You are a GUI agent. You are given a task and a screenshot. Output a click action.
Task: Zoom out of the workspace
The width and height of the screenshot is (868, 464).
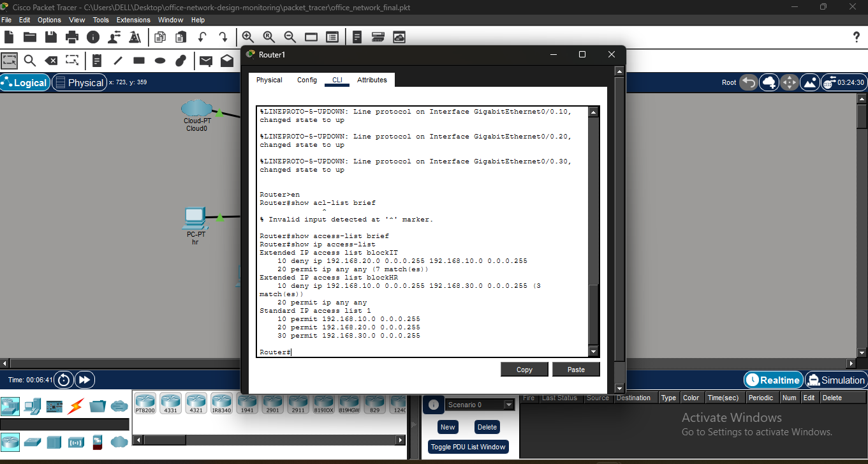(x=290, y=37)
